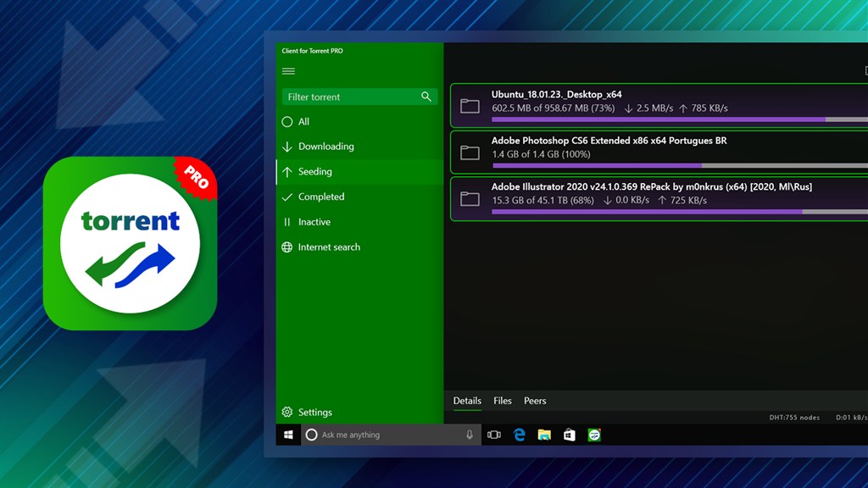Screen dimensions: 868x488
Task: Click the Completed checkmark icon
Action: click(287, 197)
